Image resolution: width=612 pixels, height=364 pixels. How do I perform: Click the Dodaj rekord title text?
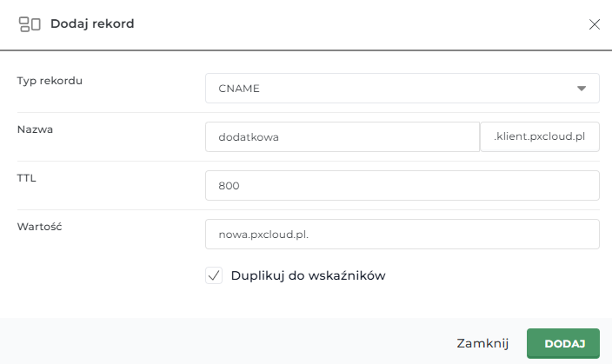point(92,24)
